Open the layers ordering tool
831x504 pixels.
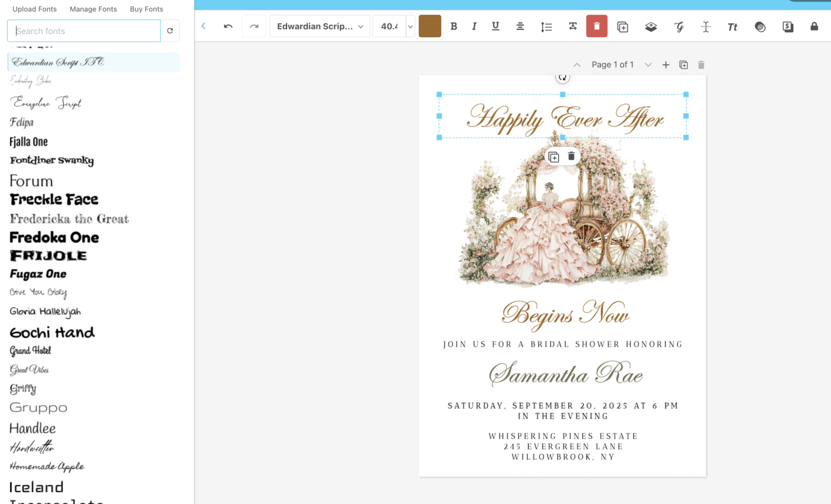point(651,26)
